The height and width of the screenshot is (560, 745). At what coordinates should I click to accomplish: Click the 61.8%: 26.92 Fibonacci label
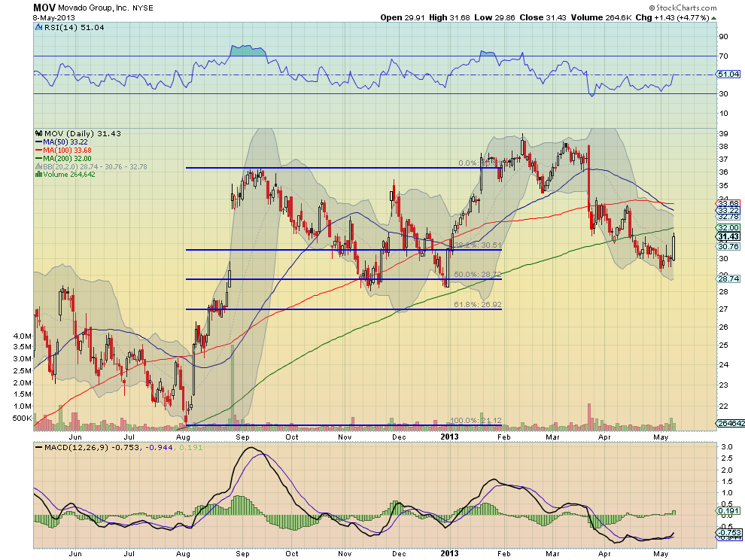coord(478,304)
